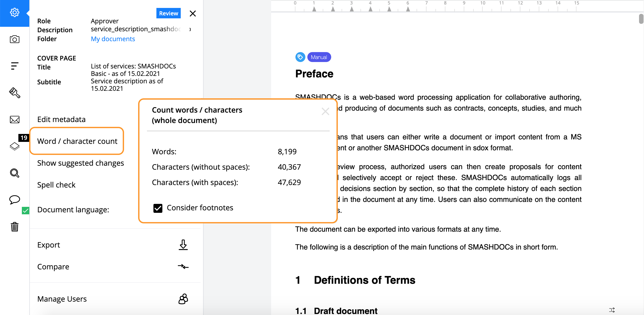
Task: Click the Draft document subheading
Action: click(x=346, y=311)
